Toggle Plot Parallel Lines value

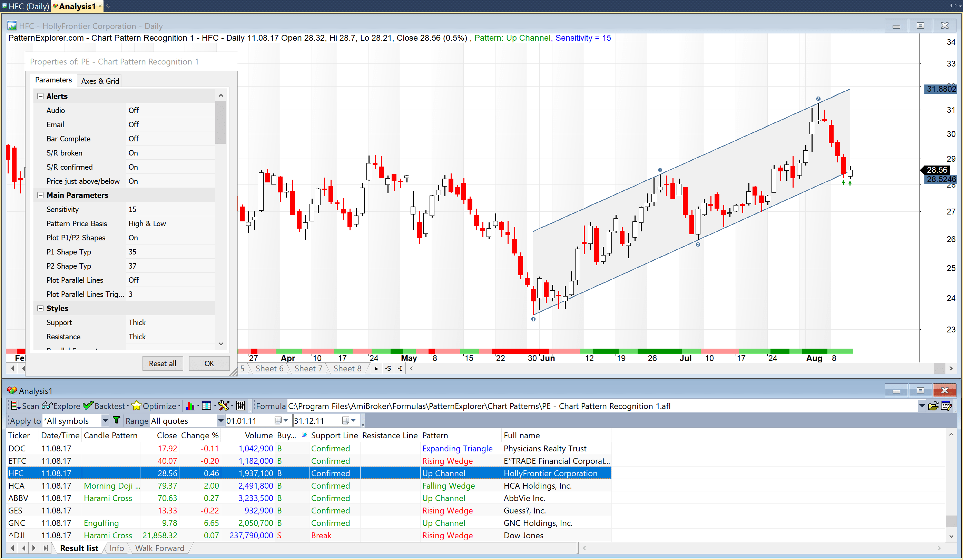(170, 280)
